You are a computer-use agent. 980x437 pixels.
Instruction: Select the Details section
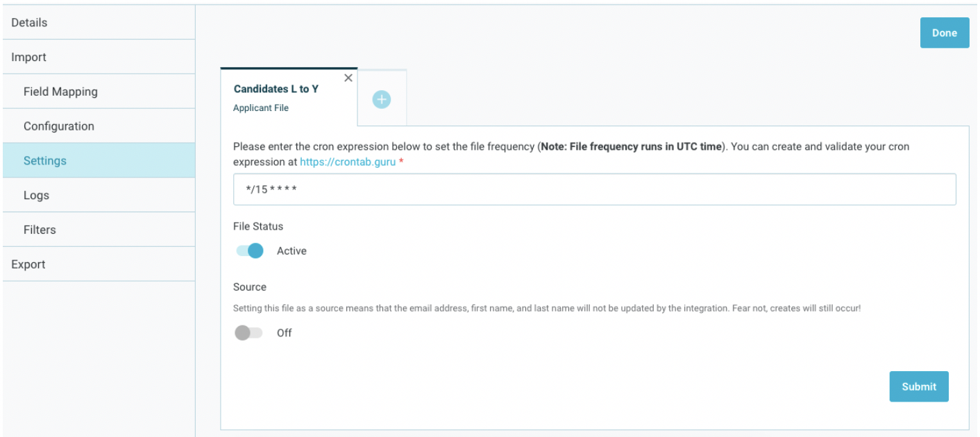28,22
